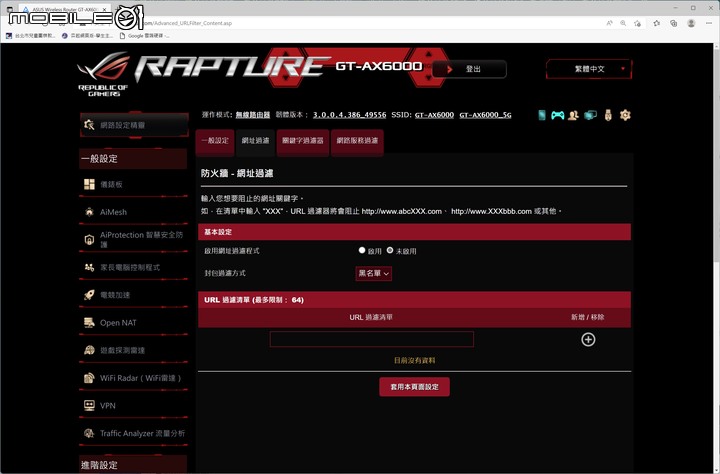Open the 儀錶板 dashboard sidebar item
Image resolution: width=720 pixels, height=474 pixels.
(134, 184)
